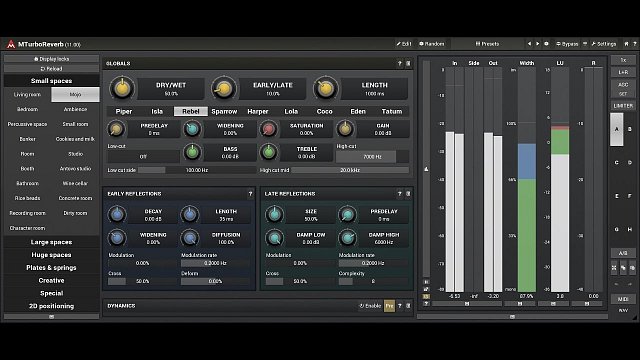Load the next preset arrow
640x360 pixels.
[538, 44]
